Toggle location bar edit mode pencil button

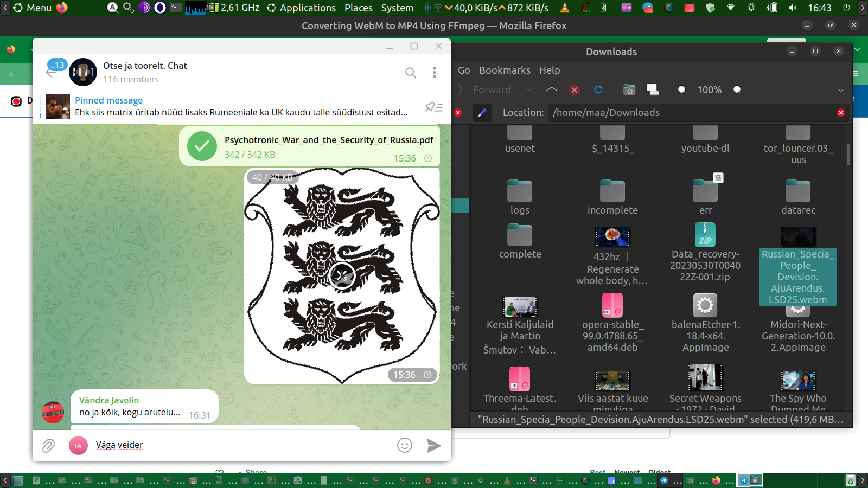482,113
